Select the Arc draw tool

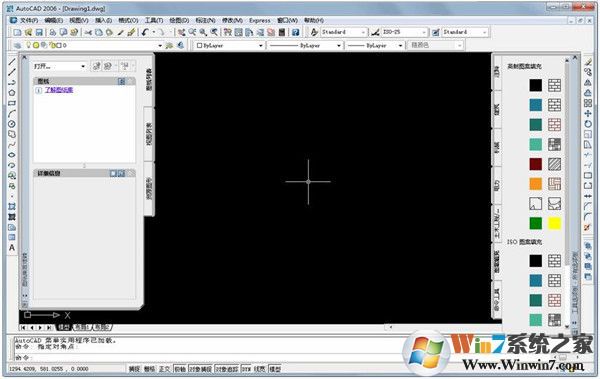[12, 113]
